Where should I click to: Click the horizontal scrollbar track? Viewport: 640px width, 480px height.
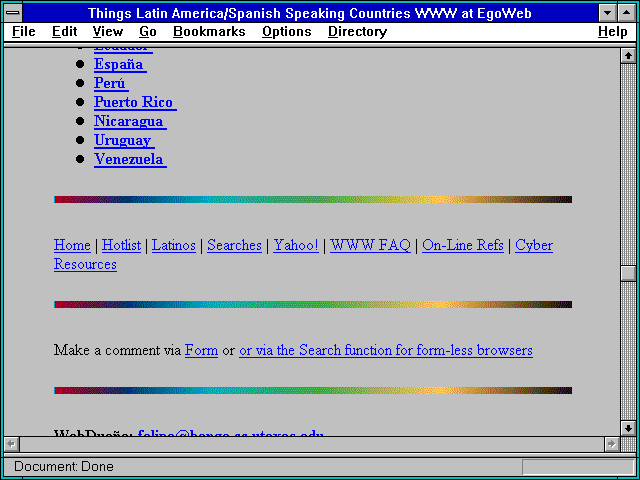[311, 444]
